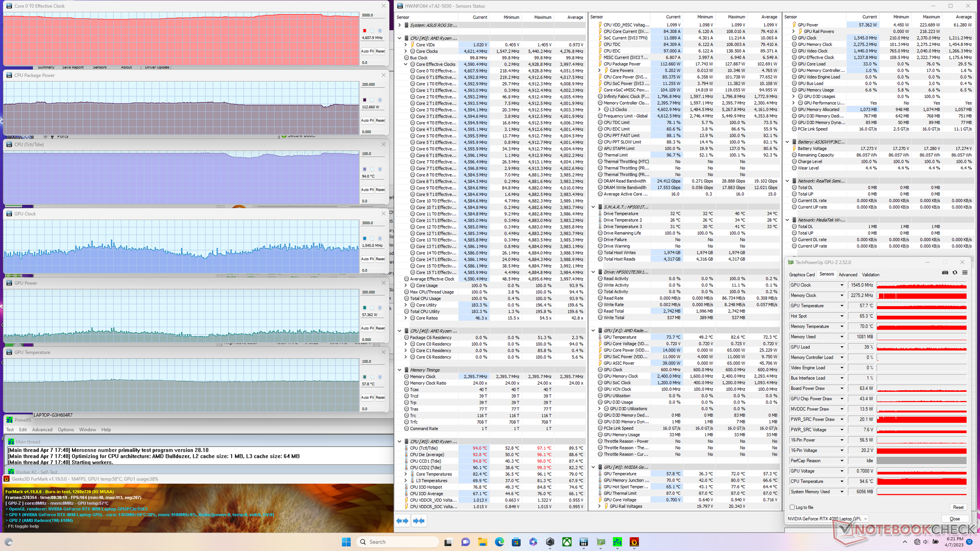Click the Windows taskbar Search field
Screen dimensions: 980x551
pyautogui.click(x=398, y=542)
